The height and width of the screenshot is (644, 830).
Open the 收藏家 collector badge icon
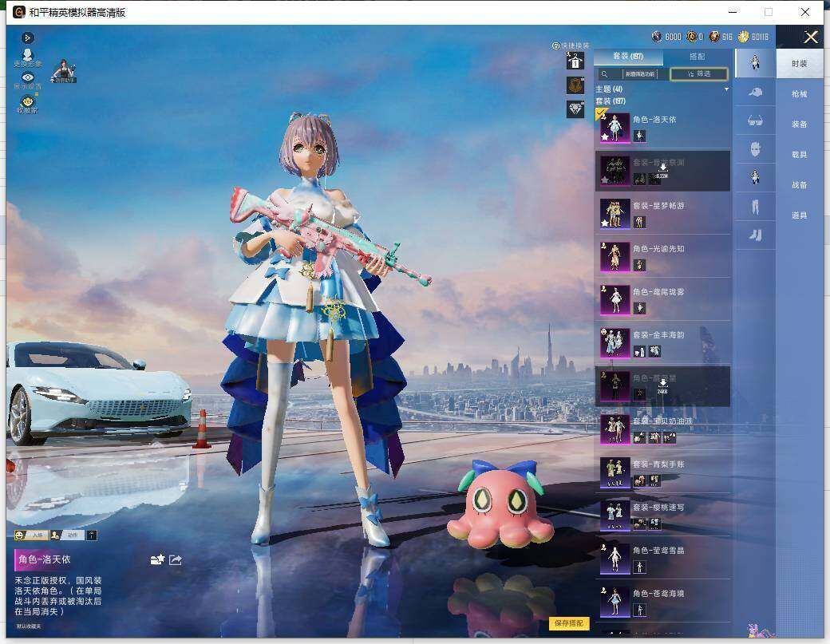27,103
